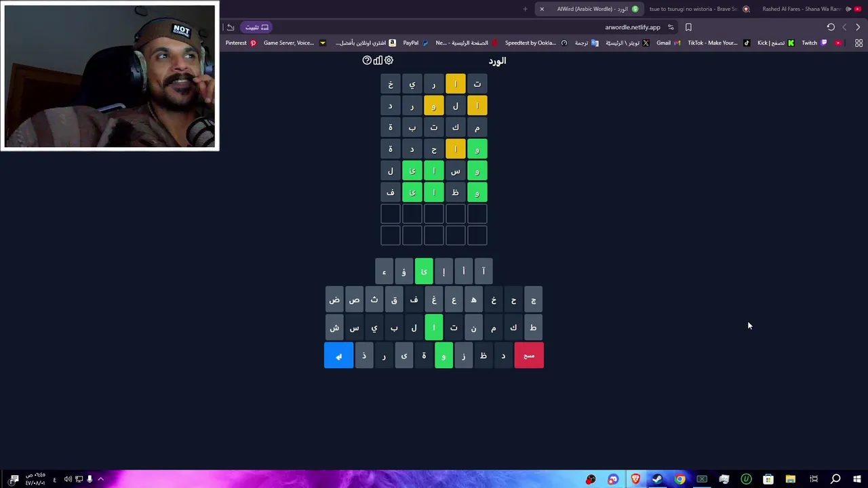Image resolution: width=868 pixels, height=488 pixels.
Task: Open the game settings gear icon
Action: pyautogui.click(x=389, y=60)
